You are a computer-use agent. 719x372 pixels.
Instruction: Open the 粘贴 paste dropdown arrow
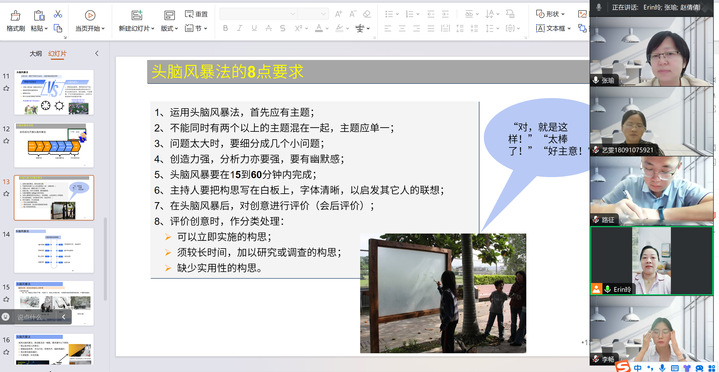click(x=46, y=28)
